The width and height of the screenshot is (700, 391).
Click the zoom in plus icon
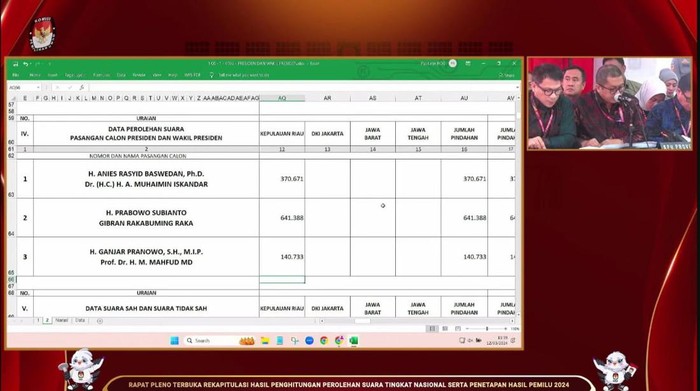[505, 329]
